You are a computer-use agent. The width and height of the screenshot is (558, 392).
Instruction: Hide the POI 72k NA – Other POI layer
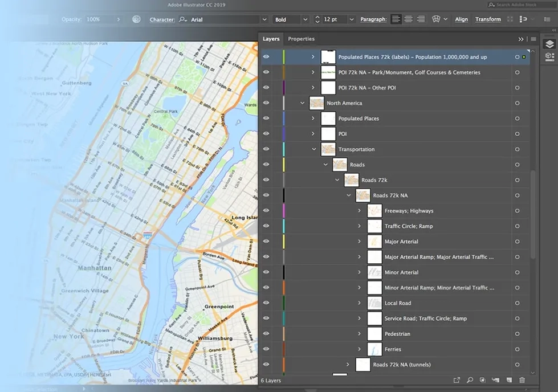coord(266,88)
